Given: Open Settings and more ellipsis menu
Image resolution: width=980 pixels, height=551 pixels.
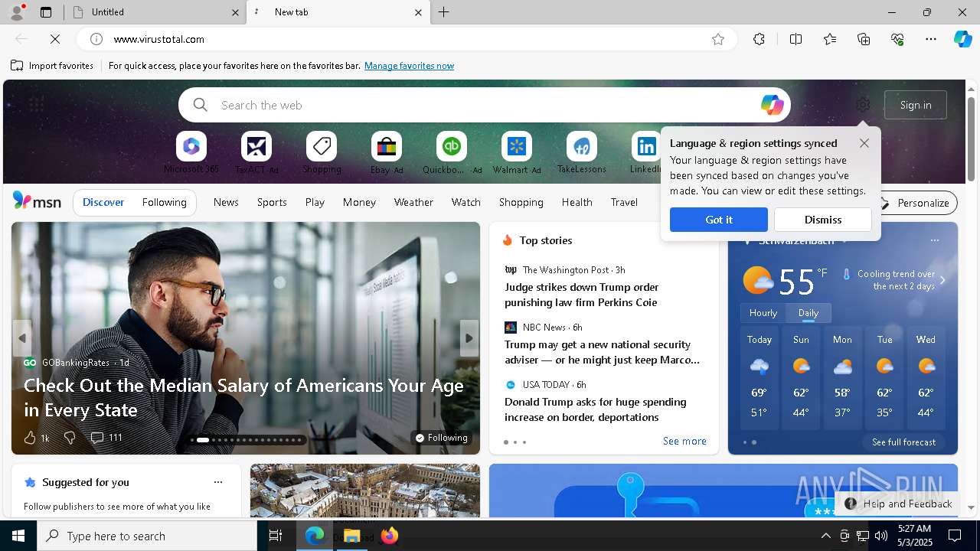Looking at the screenshot, I should 931,39.
